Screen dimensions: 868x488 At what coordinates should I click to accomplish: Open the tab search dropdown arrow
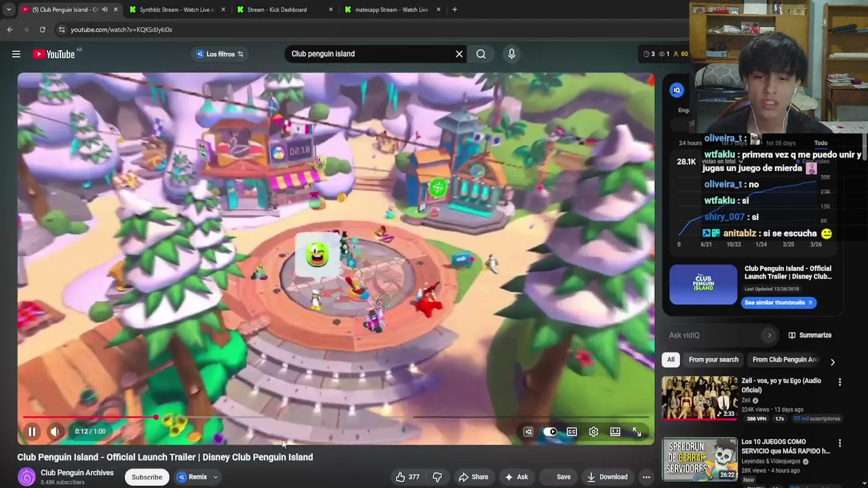point(9,9)
